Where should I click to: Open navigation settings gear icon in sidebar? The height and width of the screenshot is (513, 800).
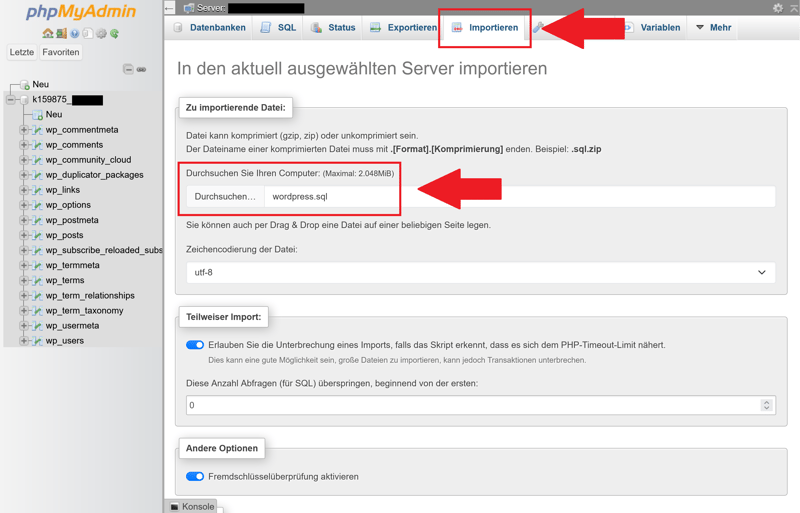pyautogui.click(x=101, y=33)
